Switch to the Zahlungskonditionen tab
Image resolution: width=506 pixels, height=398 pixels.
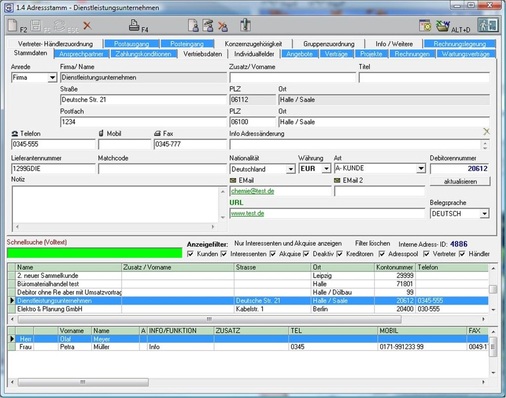click(x=143, y=54)
